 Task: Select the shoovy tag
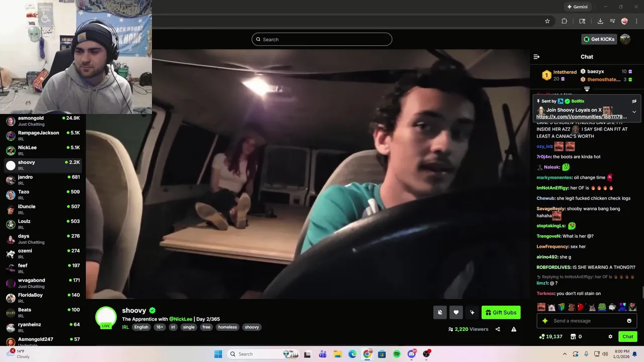[252, 327]
